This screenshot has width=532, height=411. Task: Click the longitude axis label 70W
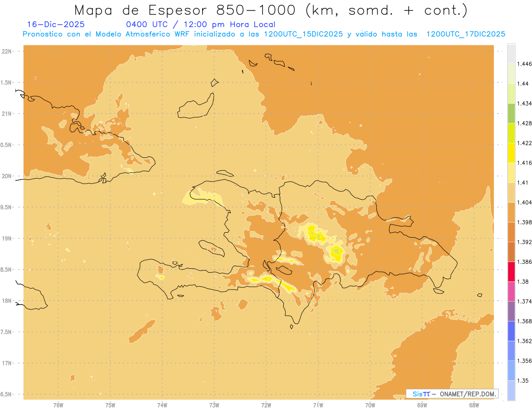[x=370, y=405]
